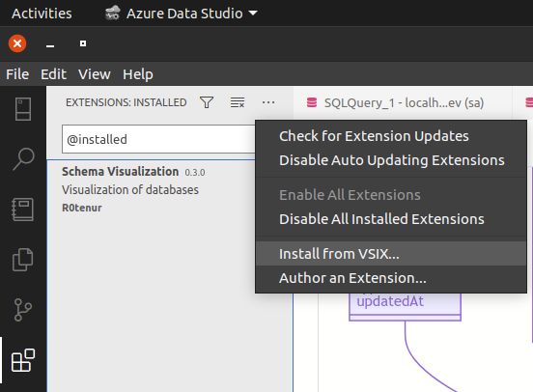Image resolution: width=533 pixels, height=392 pixels.
Task: Close the Azure Data Studio window
Action: [x=17, y=43]
